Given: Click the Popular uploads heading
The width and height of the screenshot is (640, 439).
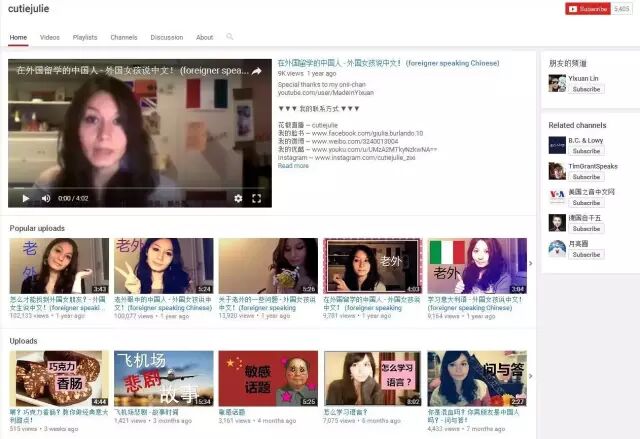Looking at the screenshot, I should [x=37, y=228].
